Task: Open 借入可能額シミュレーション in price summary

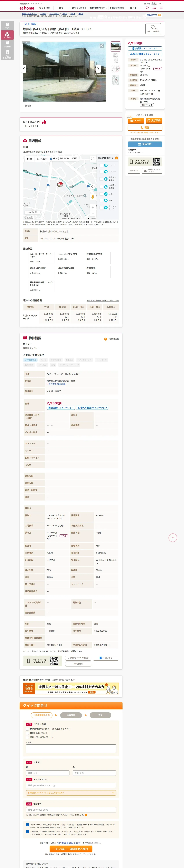Action: 145,54
